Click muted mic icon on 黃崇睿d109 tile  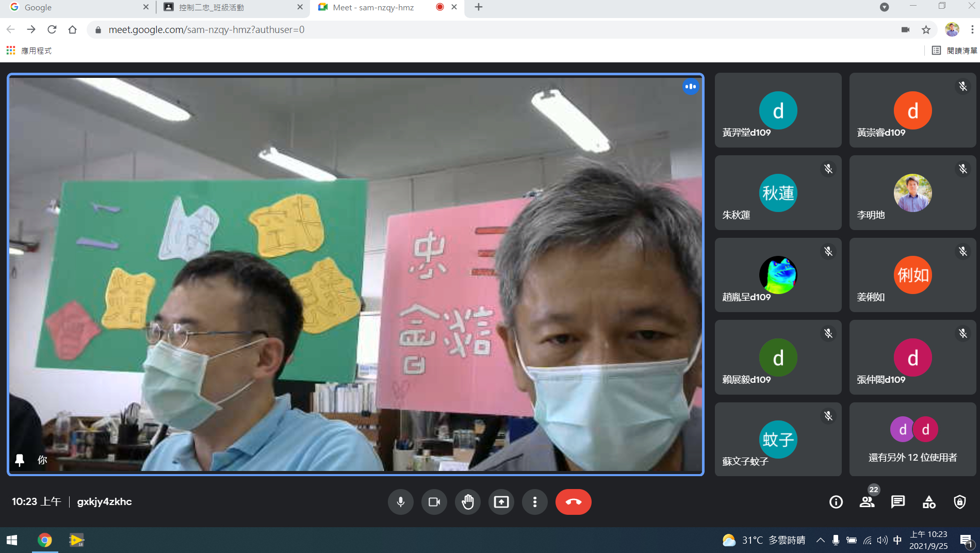coord(962,87)
